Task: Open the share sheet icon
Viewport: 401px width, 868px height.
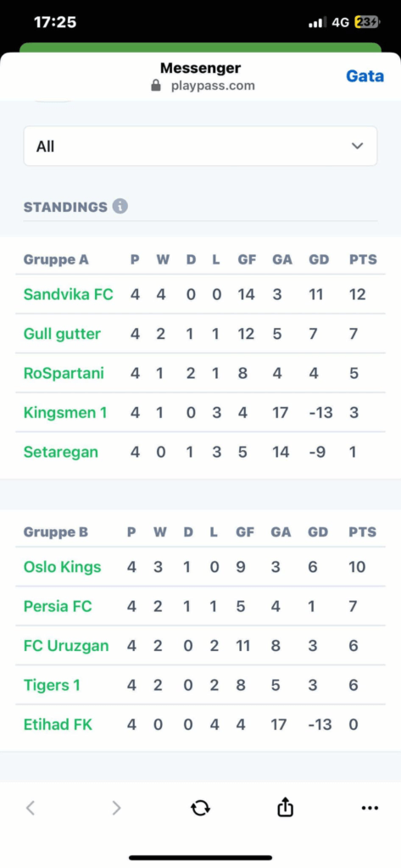Action: (285, 808)
